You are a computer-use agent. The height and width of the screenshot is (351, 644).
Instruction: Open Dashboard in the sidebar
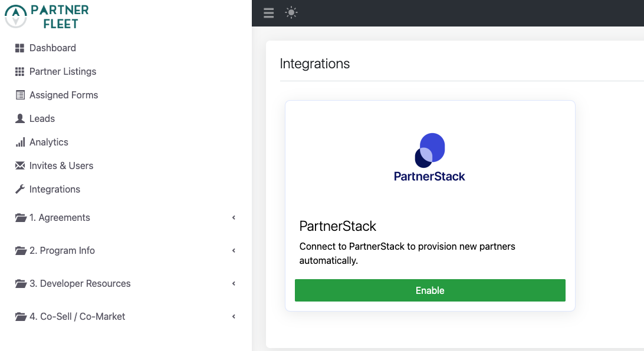point(52,48)
